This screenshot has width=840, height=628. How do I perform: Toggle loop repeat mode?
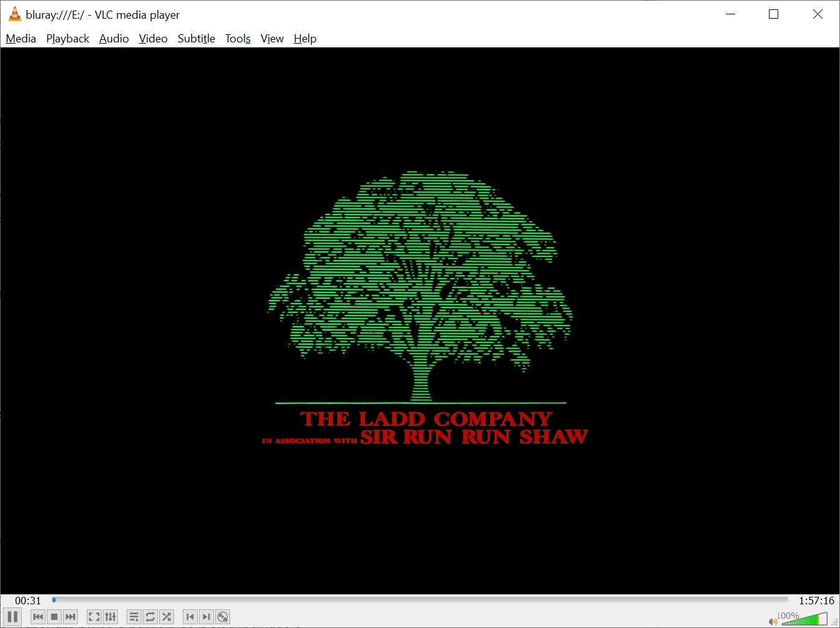(x=150, y=617)
